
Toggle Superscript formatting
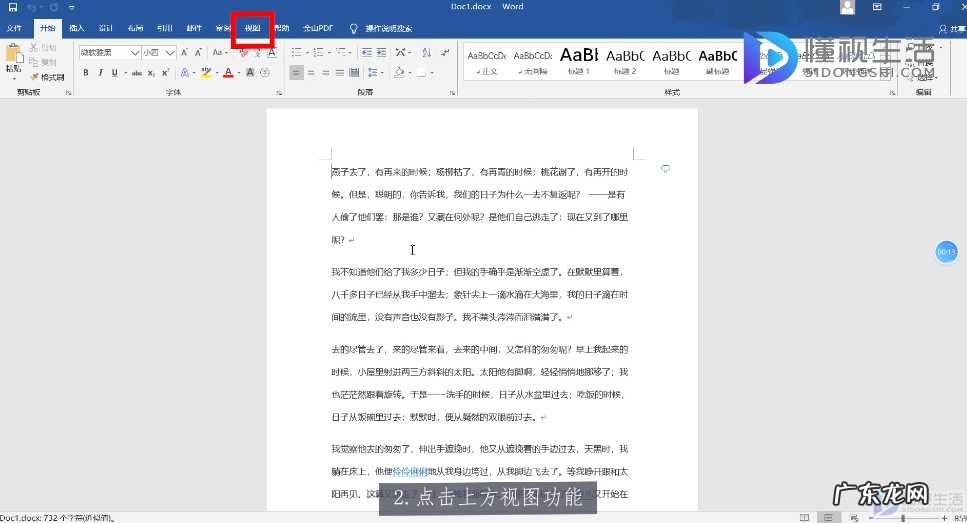click(x=166, y=73)
